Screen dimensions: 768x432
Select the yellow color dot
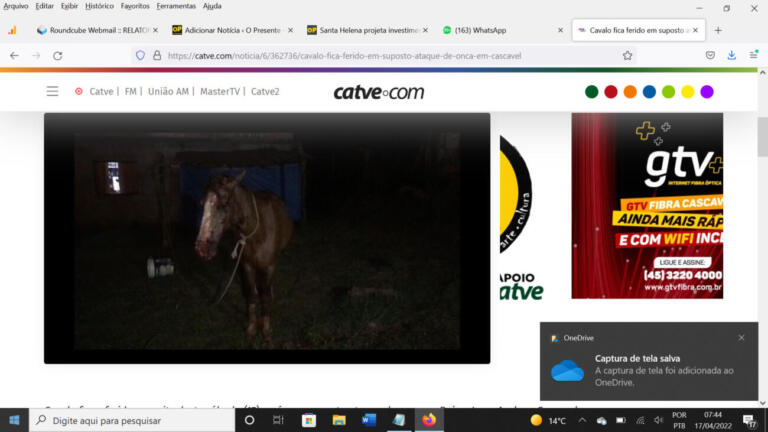click(x=688, y=92)
